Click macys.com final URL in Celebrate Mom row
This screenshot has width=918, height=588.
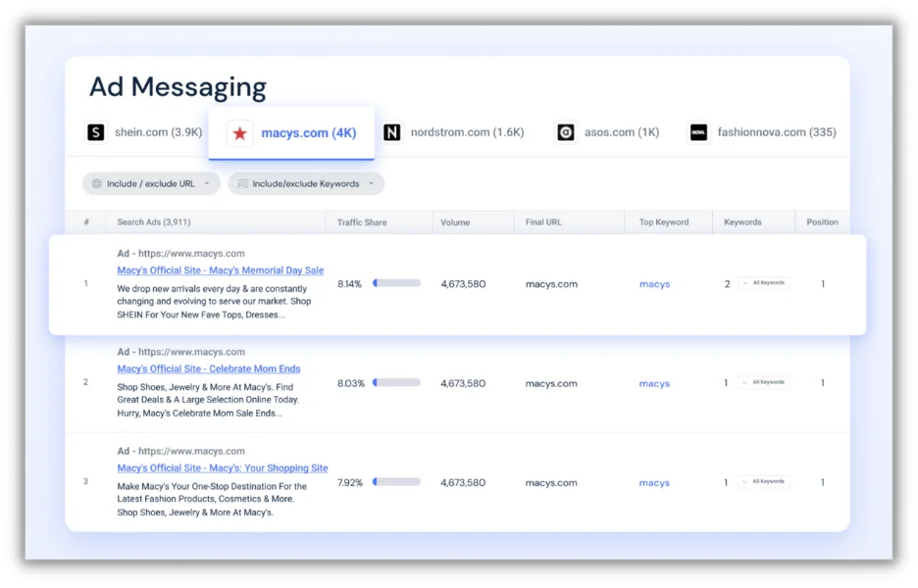tap(551, 383)
